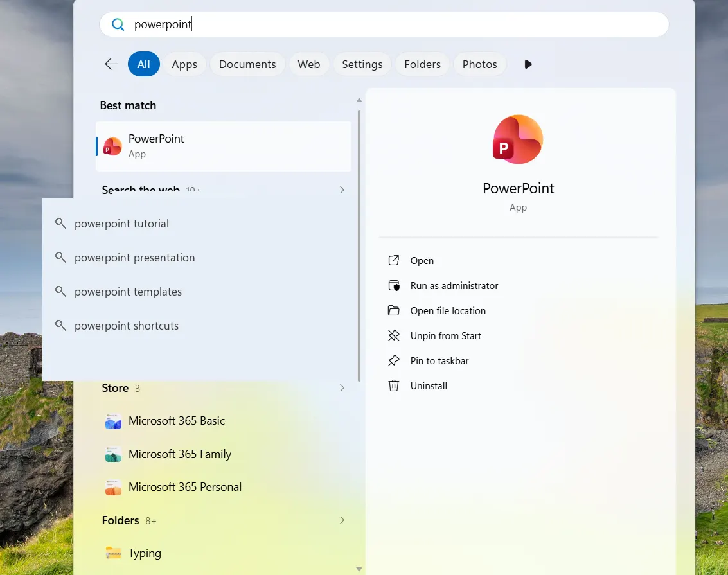Expand the Search the web section chevron
728x575 pixels.
(x=342, y=190)
